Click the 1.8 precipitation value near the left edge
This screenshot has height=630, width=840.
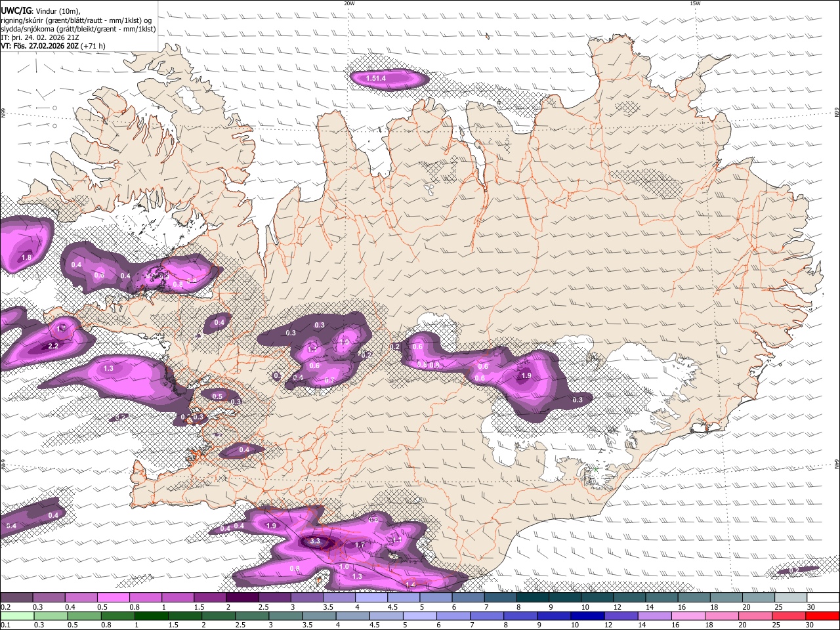[x=26, y=258]
